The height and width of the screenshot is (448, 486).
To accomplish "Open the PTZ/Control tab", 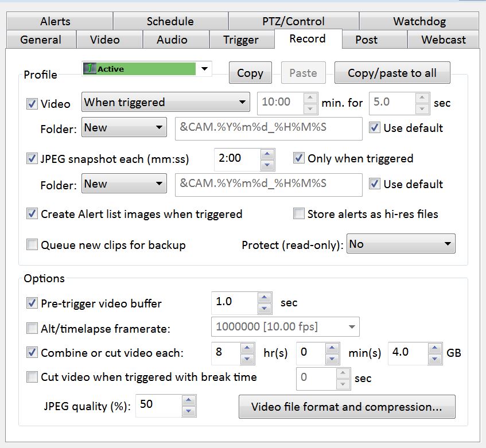I will (294, 22).
